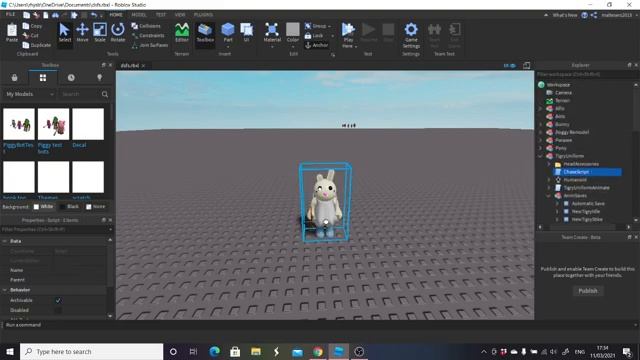The height and width of the screenshot is (360, 640).
Task: Select Workspace in Explorer
Action: click(558, 85)
